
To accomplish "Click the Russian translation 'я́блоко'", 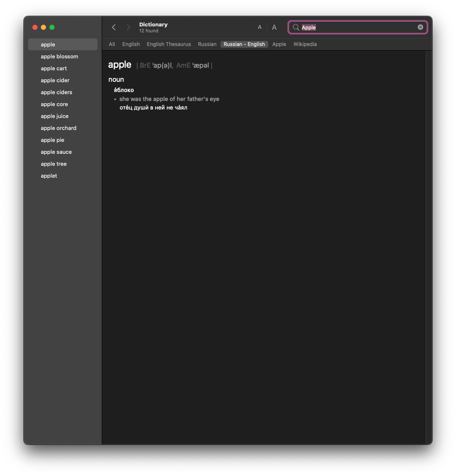I will tap(124, 90).
